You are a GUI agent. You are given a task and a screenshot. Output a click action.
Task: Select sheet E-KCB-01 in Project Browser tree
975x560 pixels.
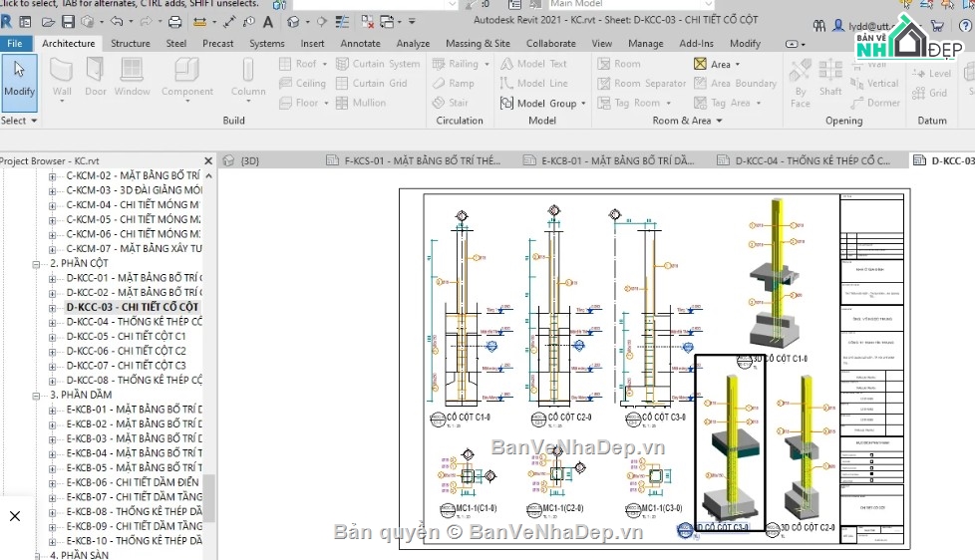pos(135,409)
